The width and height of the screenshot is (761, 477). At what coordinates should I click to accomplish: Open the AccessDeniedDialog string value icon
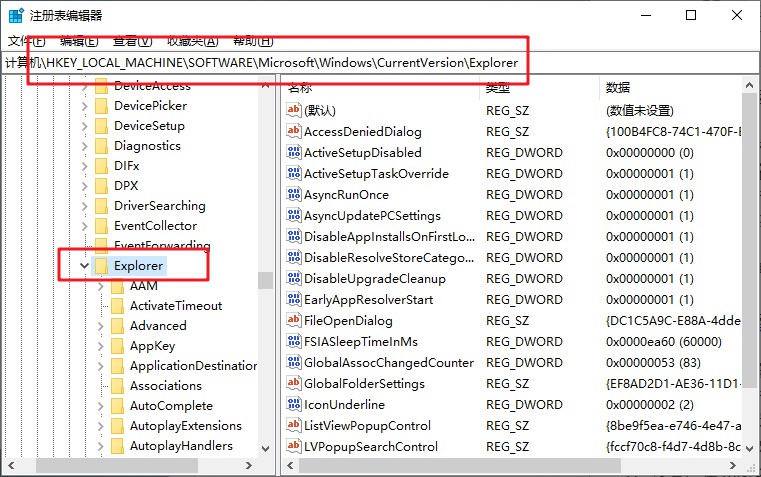294,132
